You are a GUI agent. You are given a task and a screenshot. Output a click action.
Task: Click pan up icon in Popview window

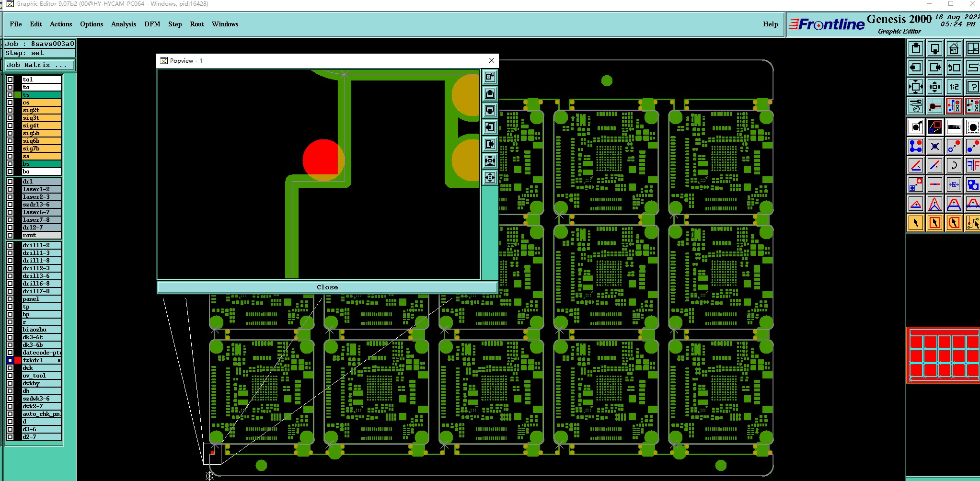pos(490,93)
